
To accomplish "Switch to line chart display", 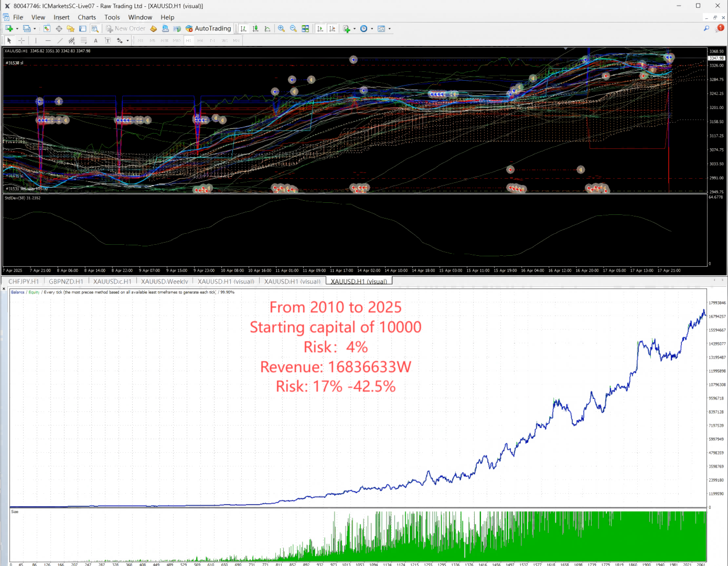I will [x=267, y=29].
